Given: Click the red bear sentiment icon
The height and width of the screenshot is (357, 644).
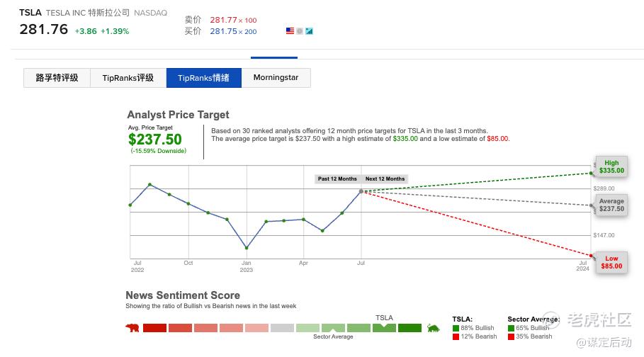Looking at the screenshot, I should 132,328.
